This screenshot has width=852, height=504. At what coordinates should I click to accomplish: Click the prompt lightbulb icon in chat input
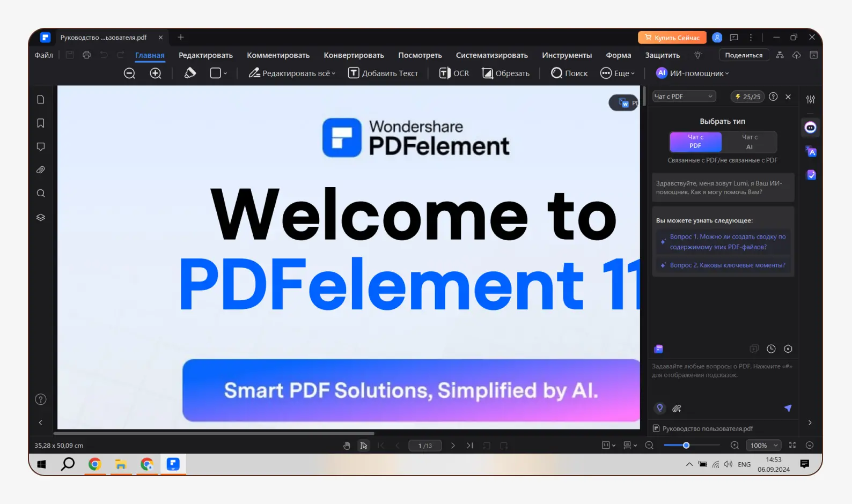point(660,408)
